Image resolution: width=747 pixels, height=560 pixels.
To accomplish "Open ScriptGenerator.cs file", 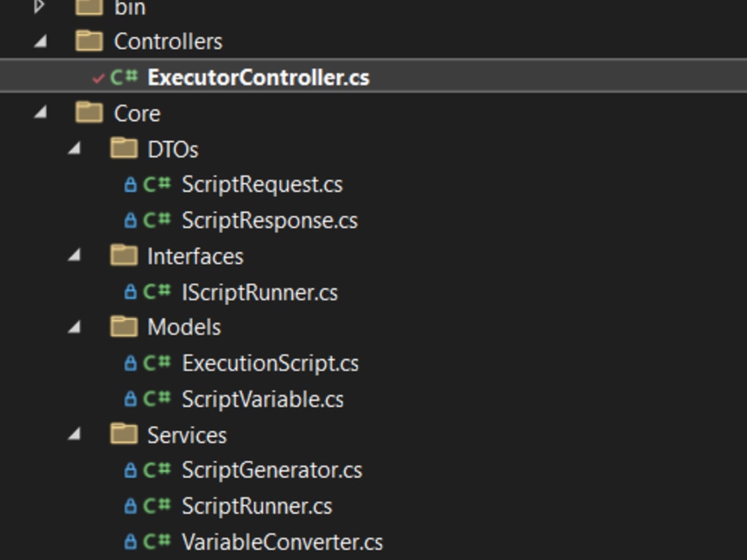I will 272,470.
